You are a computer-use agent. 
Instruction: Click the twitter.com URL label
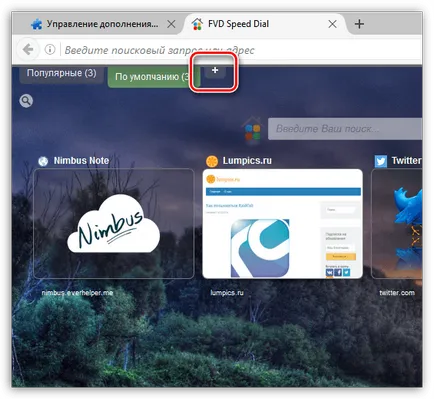(x=397, y=293)
